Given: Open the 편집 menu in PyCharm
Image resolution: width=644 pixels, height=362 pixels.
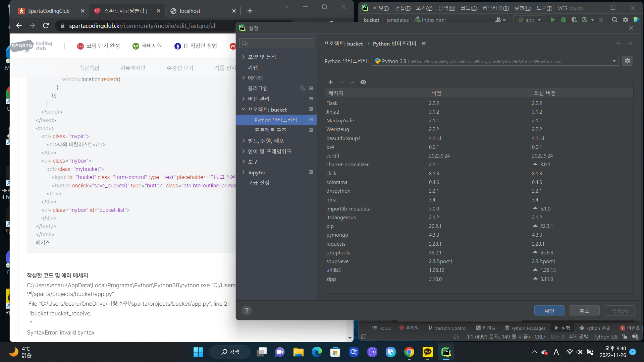Looking at the screenshot, I should click(x=402, y=8).
